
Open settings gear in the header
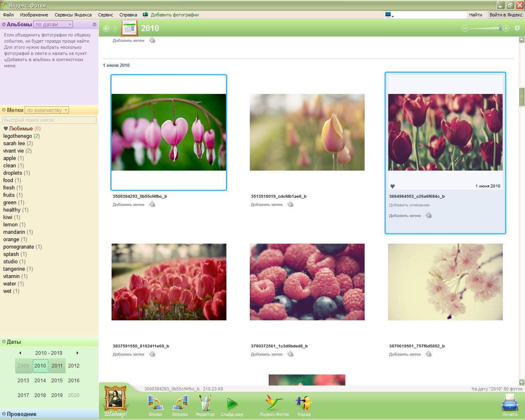coord(517,28)
